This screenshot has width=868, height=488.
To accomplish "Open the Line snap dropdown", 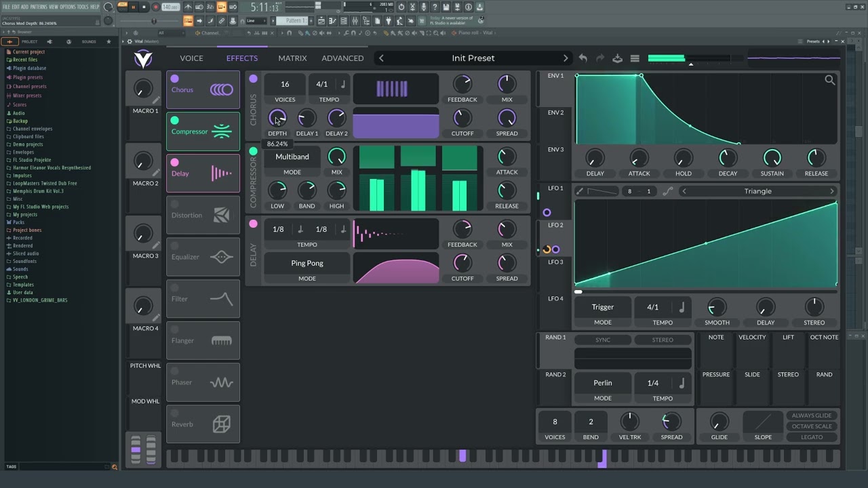I will click(x=256, y=21).
